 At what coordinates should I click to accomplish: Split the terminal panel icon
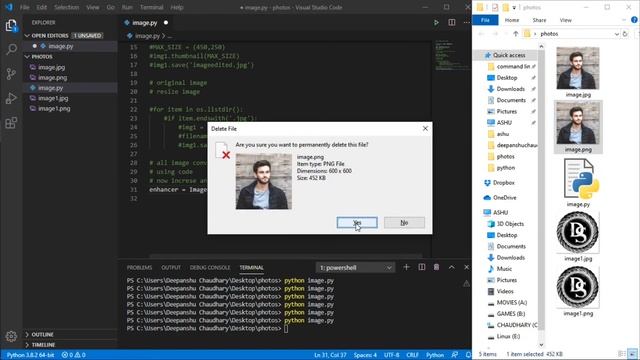422,267
